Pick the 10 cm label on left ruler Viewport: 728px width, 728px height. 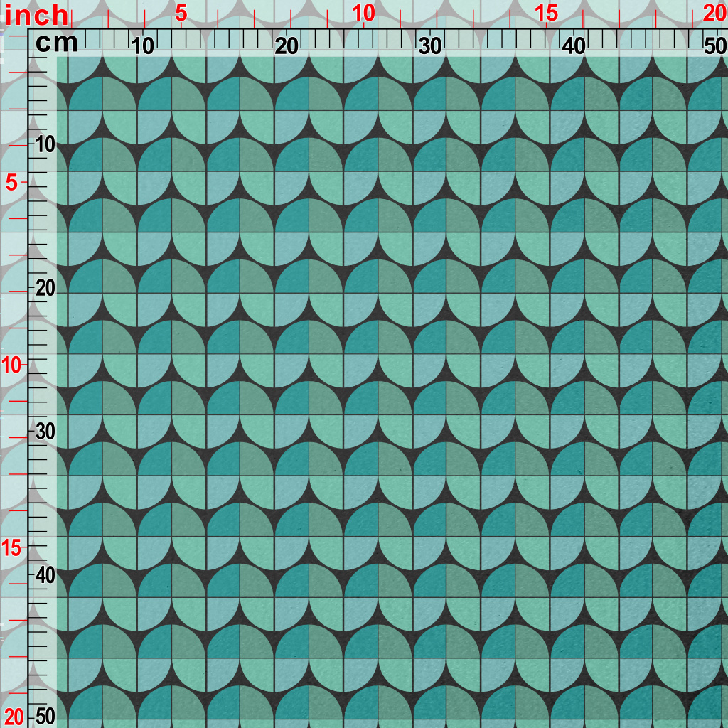tap(45, 145)
